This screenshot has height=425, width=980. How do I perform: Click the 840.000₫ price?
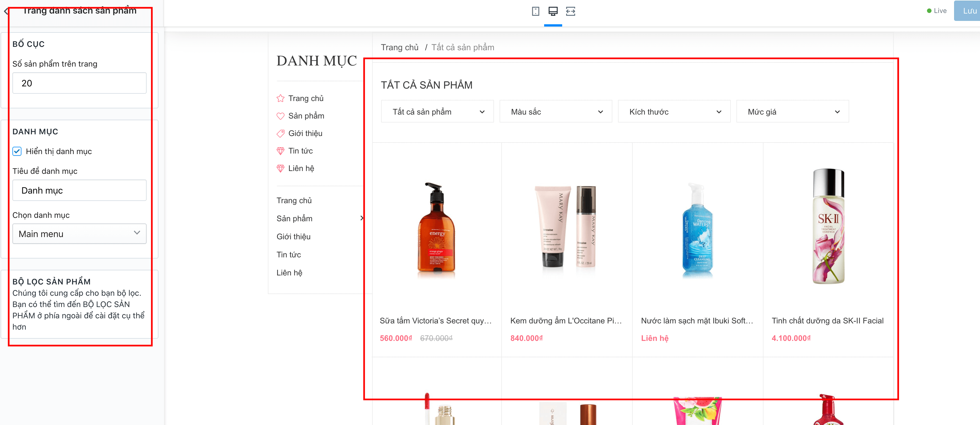click(x=527, y=338)
